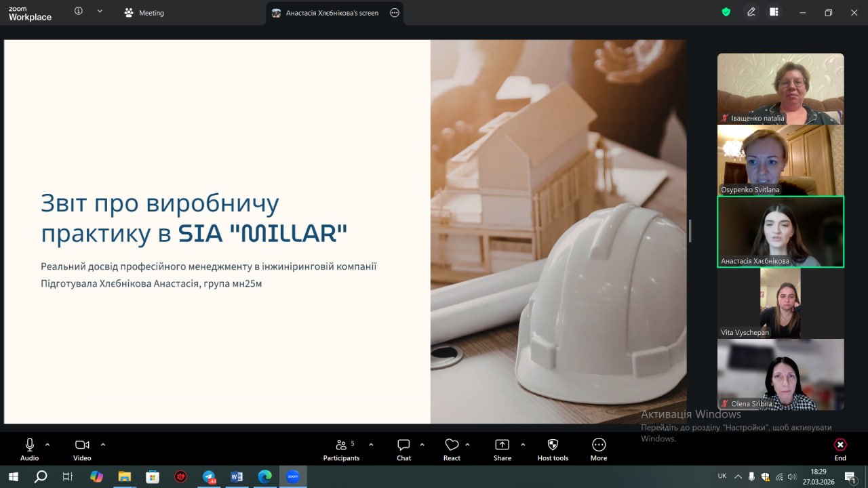Click the green encryption shield icon

pos(726,12)
